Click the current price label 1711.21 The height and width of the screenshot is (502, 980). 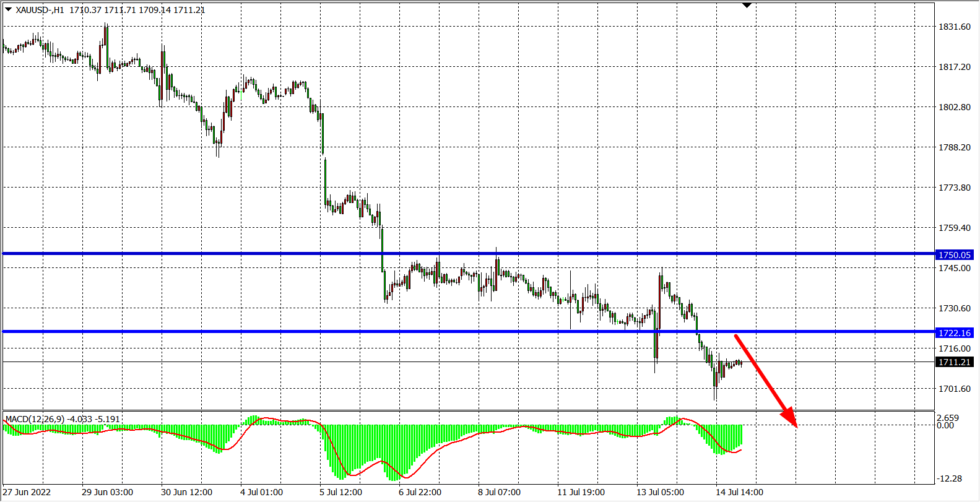(x=954, y=362)
